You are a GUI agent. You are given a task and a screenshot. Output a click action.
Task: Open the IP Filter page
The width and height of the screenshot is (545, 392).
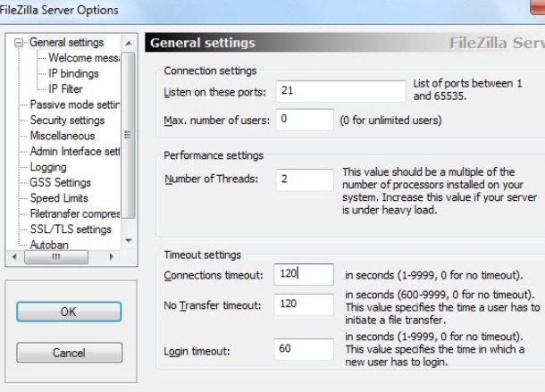click(65, 89)
